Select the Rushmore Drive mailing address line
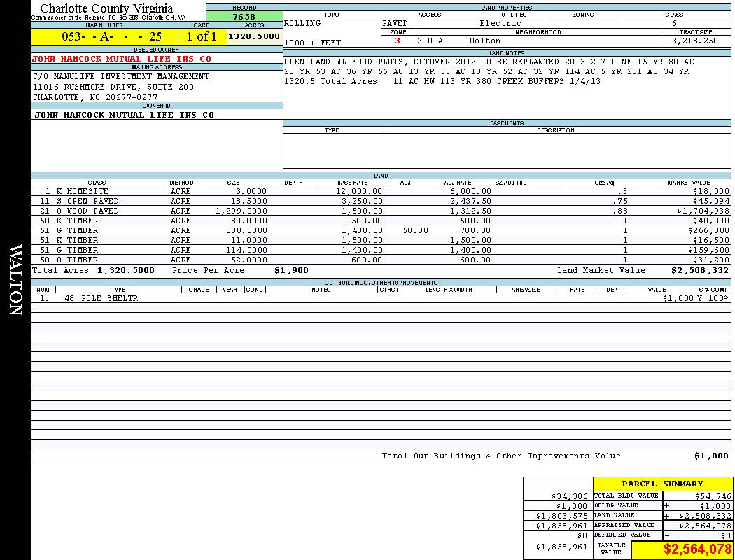735x560 pixels. pos(113,87)
